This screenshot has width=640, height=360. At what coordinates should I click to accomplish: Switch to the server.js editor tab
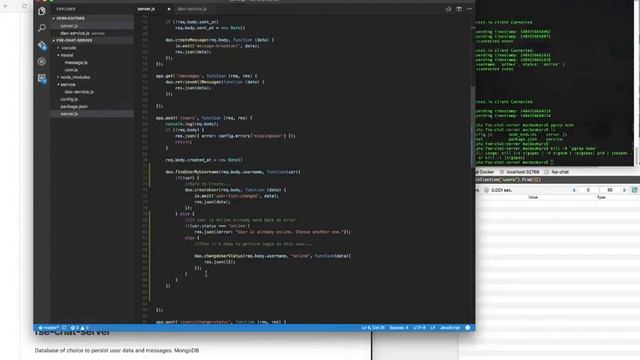click(x=146, y=9)
